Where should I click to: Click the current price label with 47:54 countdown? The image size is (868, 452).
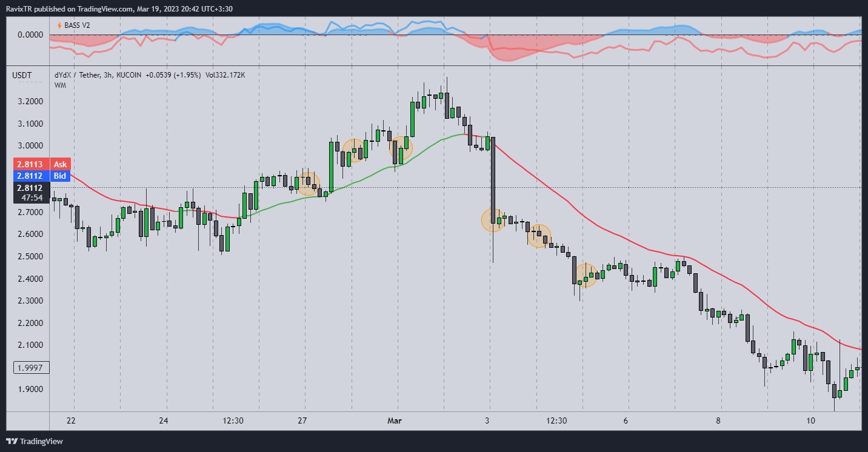30,193
